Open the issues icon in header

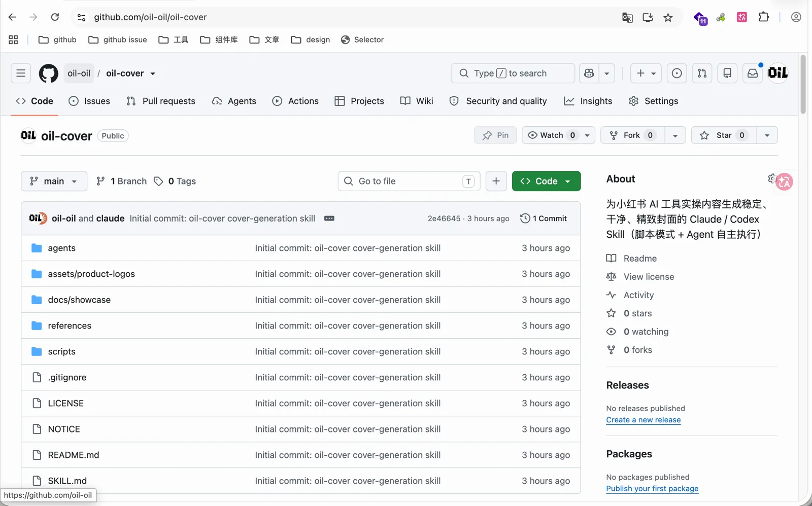tap(676, 74)
